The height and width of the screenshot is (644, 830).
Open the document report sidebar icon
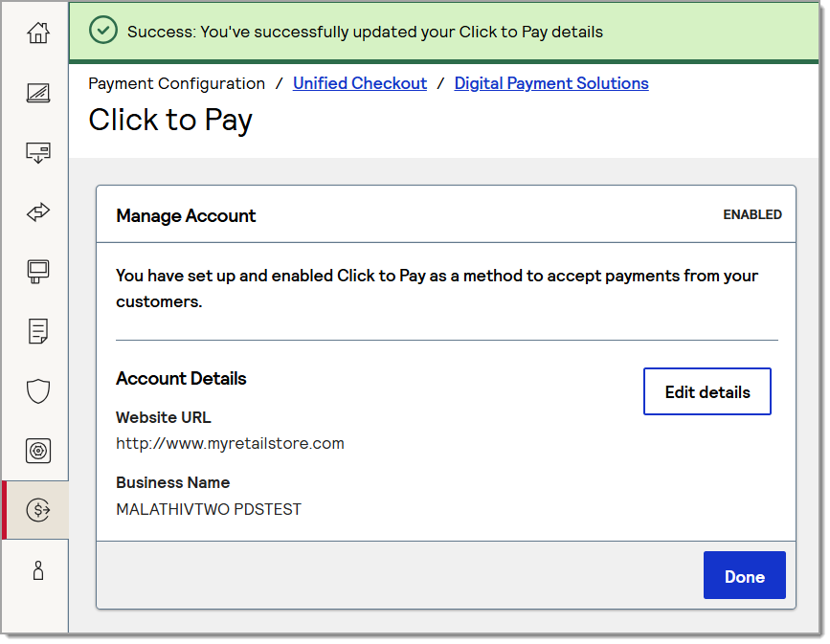point(37,332)
